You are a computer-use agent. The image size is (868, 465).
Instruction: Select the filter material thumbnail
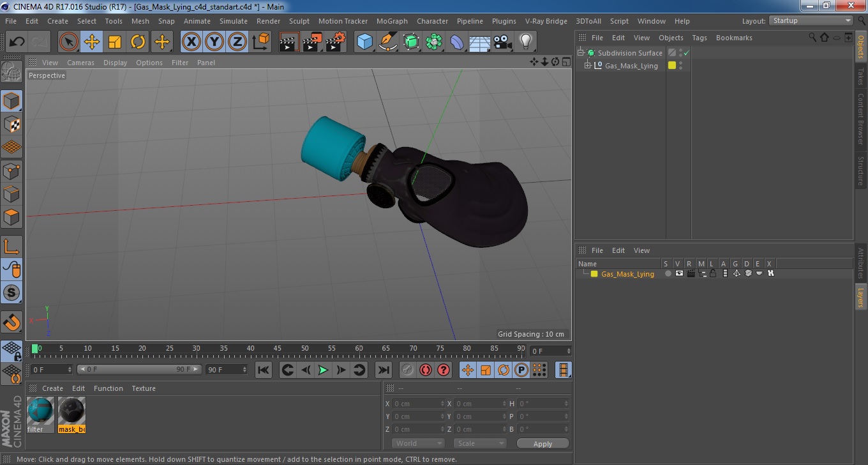[40, 415]
